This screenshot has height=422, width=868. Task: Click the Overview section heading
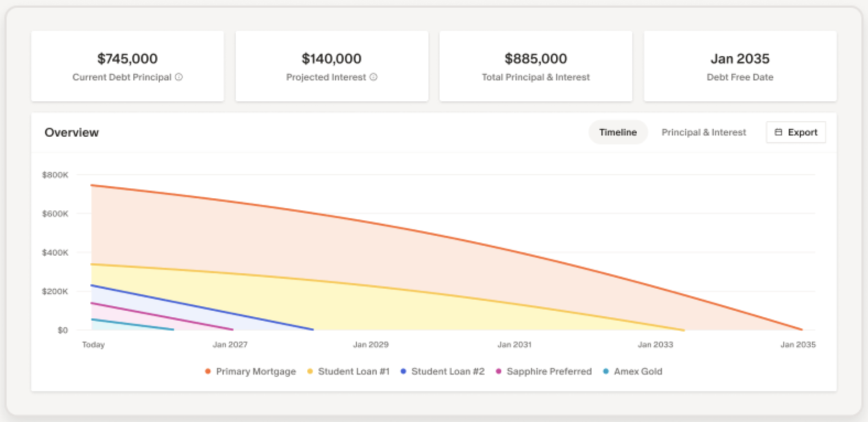[72, 132]
